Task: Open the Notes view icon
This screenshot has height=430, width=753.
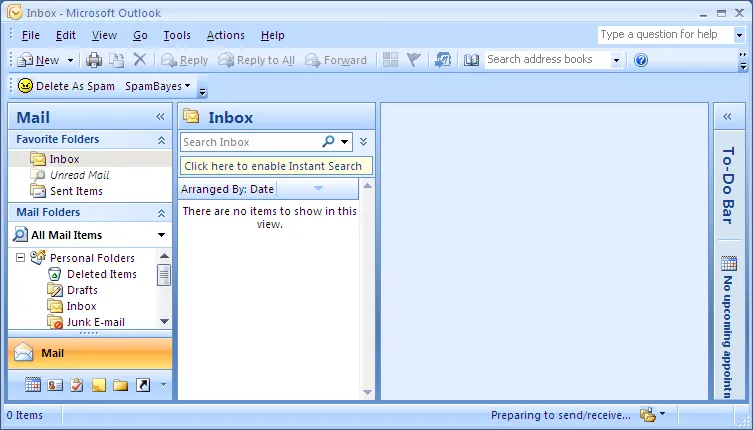Action: pos(99,385)
